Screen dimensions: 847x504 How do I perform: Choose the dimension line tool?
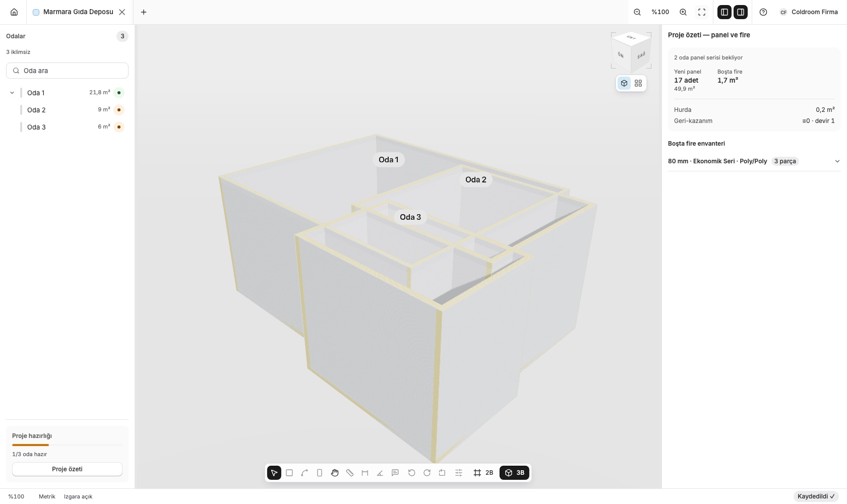(365, 473)
